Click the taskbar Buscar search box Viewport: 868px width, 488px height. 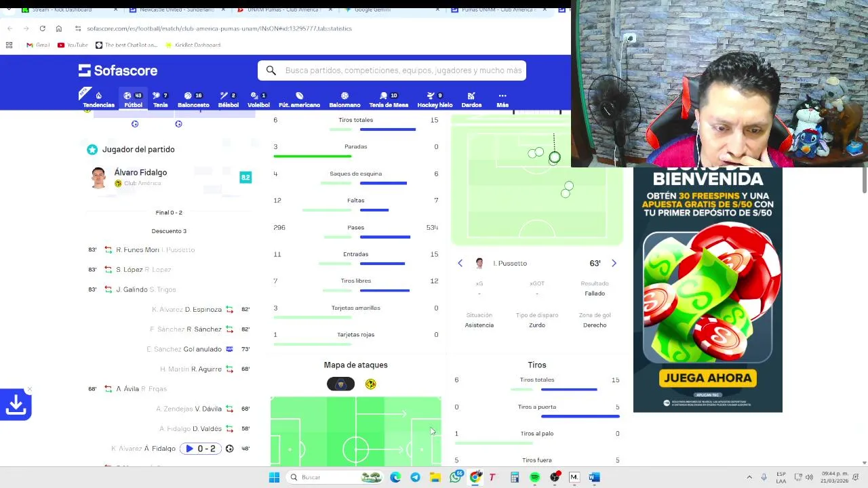[x=334, y=477]
